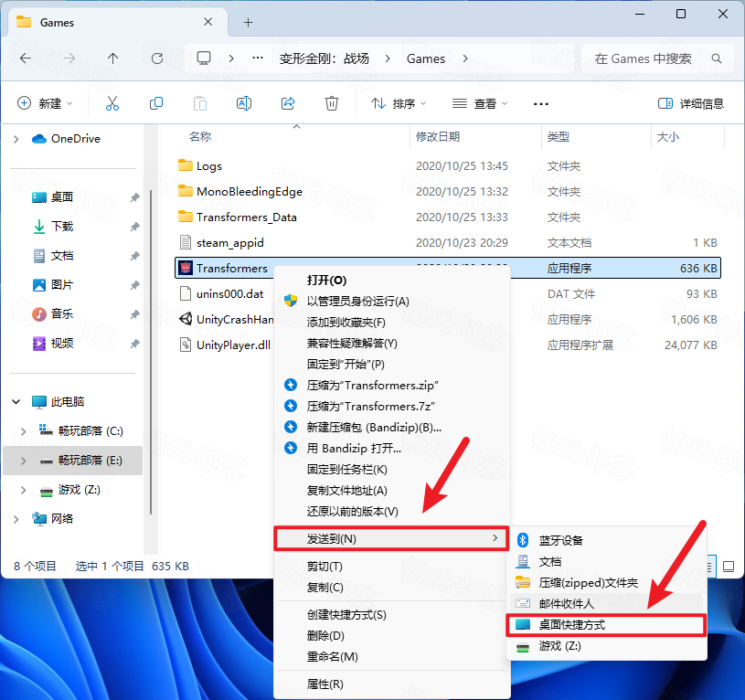Click the Share icon in toolbar
745x700 pixels.
[x=288, y=103]
